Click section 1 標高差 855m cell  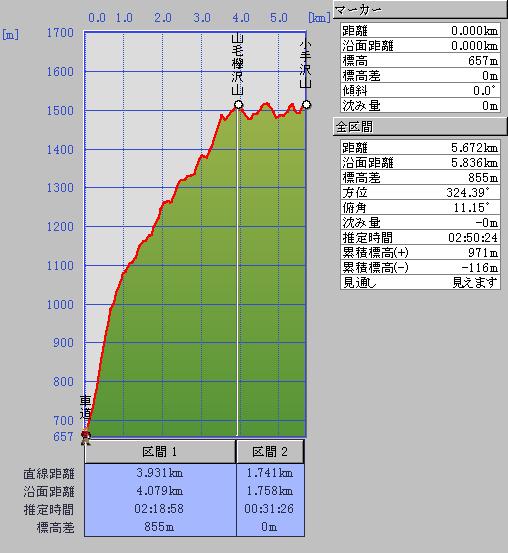pyautogui.click(x=160, y=527)
